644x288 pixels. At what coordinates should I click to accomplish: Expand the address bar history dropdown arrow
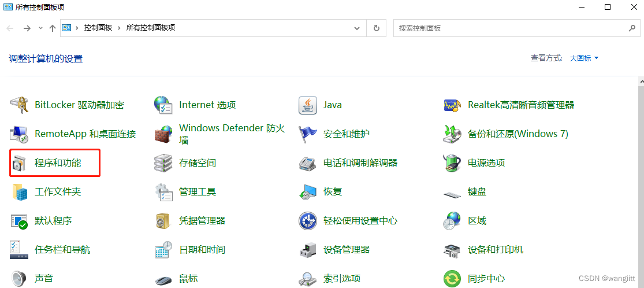358,28
